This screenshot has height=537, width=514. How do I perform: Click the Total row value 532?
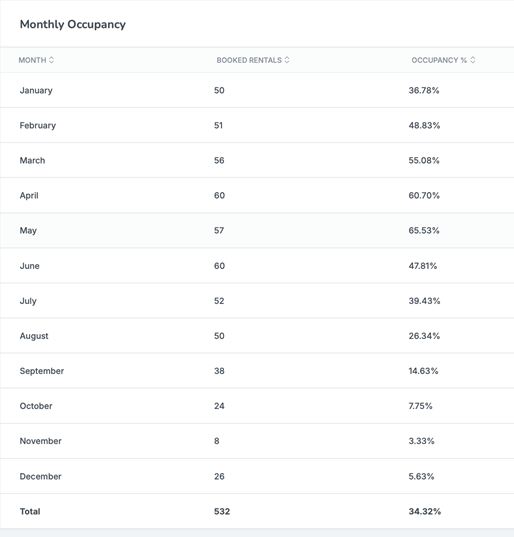pos(222,511)
